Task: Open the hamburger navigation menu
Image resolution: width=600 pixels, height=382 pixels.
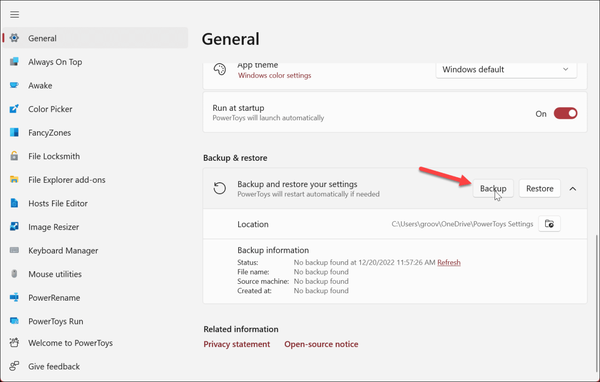Action: [15, 15]
